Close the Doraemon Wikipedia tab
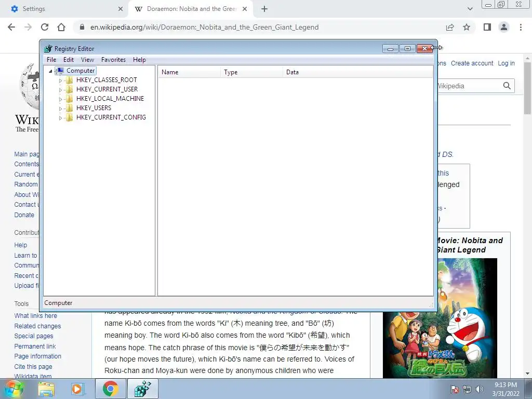 (245, 9)
